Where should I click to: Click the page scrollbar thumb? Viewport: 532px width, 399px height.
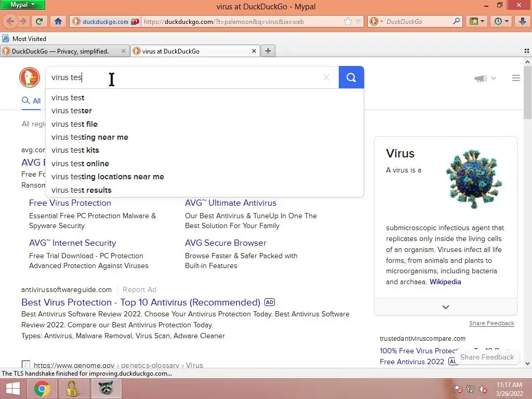tap(527, 92)
